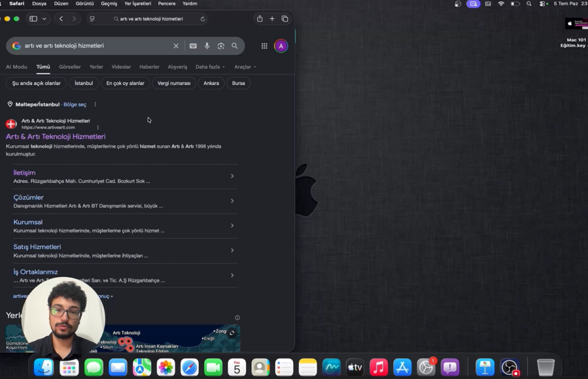Switch to Görseller tab
The image size is (588, 379).
pyautogui.click(x=70, y=67)
